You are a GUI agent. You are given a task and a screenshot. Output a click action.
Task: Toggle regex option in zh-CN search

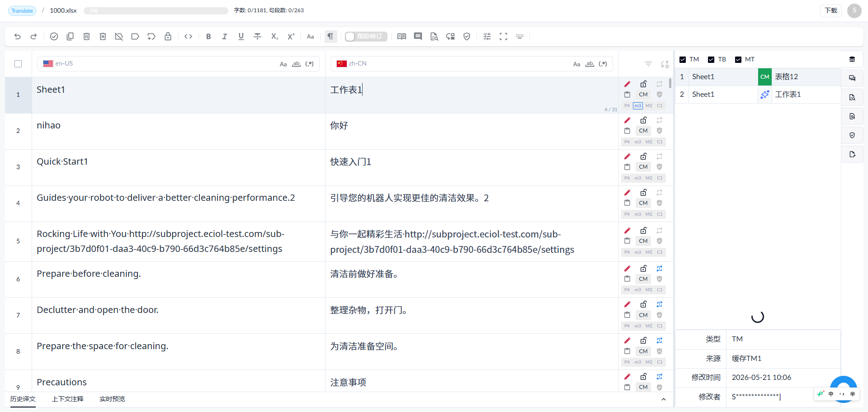click(603, 64)
